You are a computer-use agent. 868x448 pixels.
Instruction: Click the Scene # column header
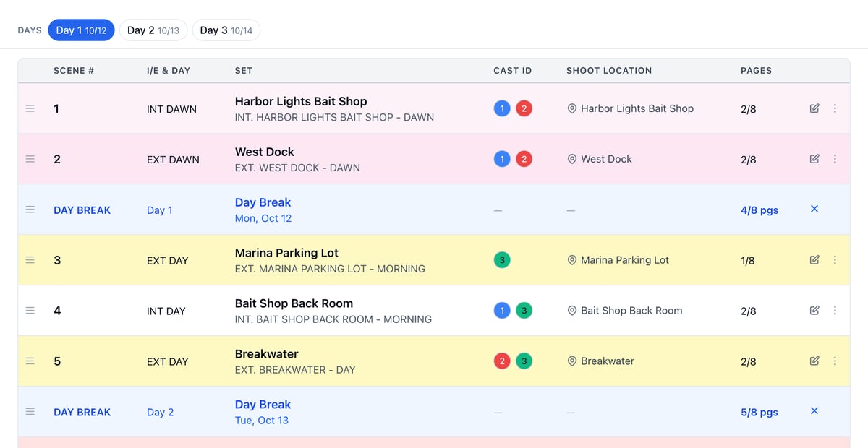[x=74, y=71]
